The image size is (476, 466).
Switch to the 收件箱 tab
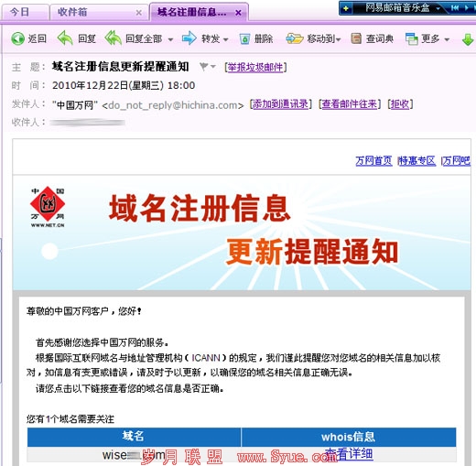[99, 13]
